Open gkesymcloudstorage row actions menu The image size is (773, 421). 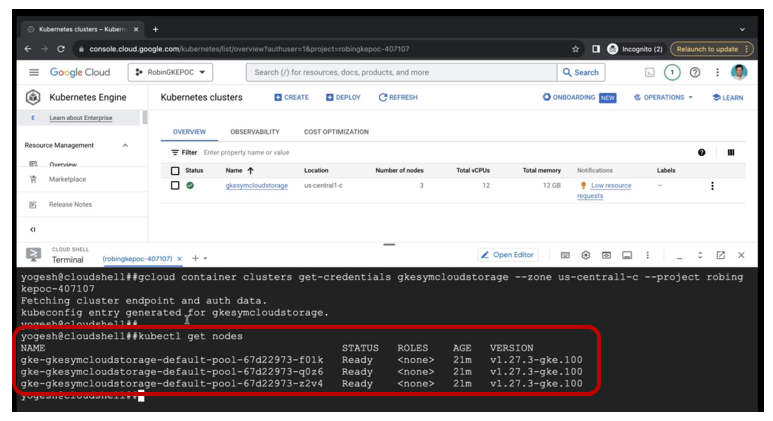pos(712,186)
